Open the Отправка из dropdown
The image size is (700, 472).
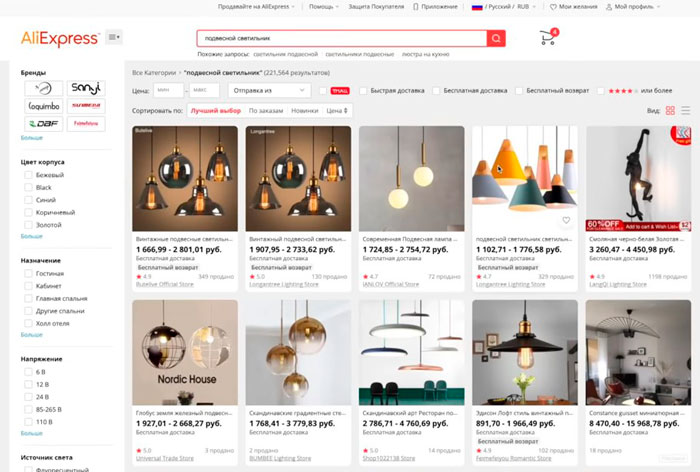point(269,90)
